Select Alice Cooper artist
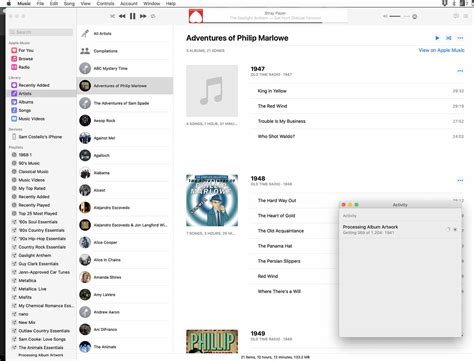This screenshot has width=474, height=361. 124,242
